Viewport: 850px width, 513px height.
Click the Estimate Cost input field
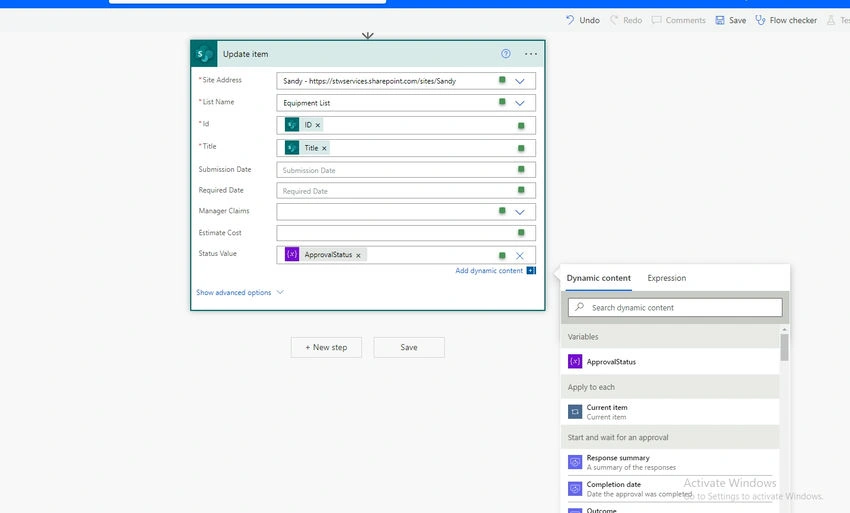click(x=406, y=233)
